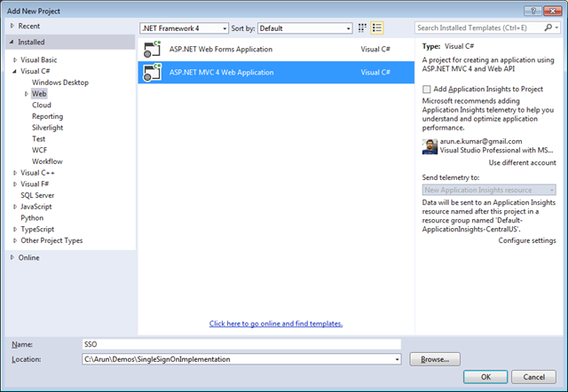Follow the go online and find templates link
This screenshot has height=392, width=568.
(275, 324)
